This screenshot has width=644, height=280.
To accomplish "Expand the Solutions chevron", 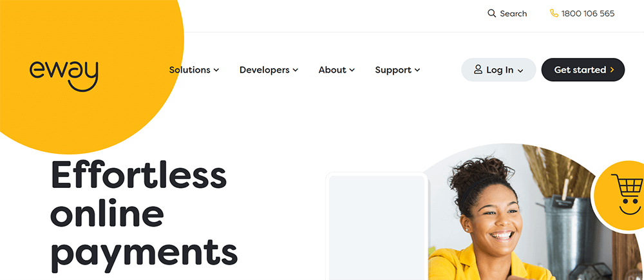I will (x=216, y=70).
